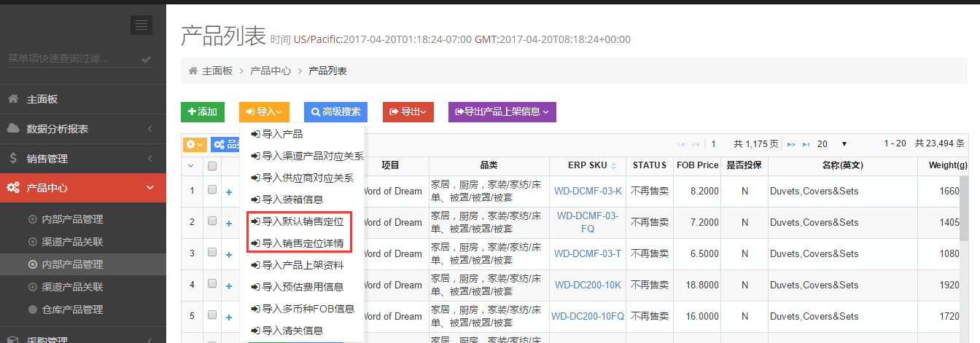
Task: Click the 主面板 breadcrumb link
Action: [x=217, y=71]
